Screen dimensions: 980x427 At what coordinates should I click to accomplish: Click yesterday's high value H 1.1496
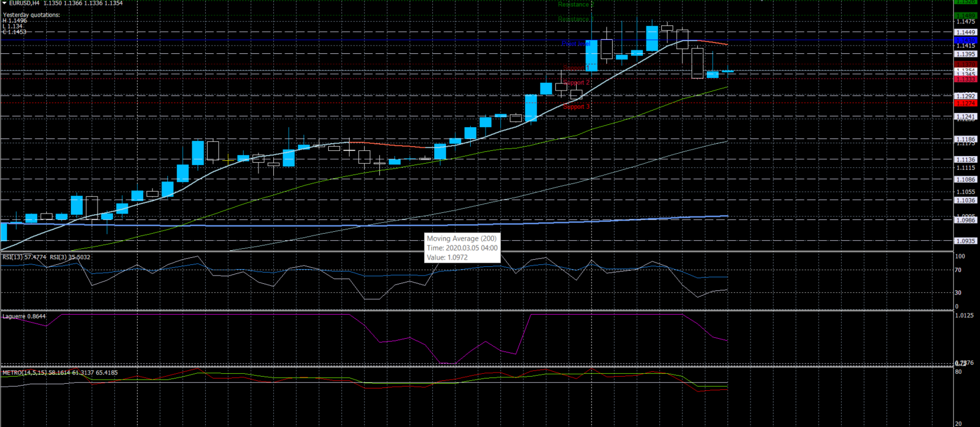(x=15, y=21)
